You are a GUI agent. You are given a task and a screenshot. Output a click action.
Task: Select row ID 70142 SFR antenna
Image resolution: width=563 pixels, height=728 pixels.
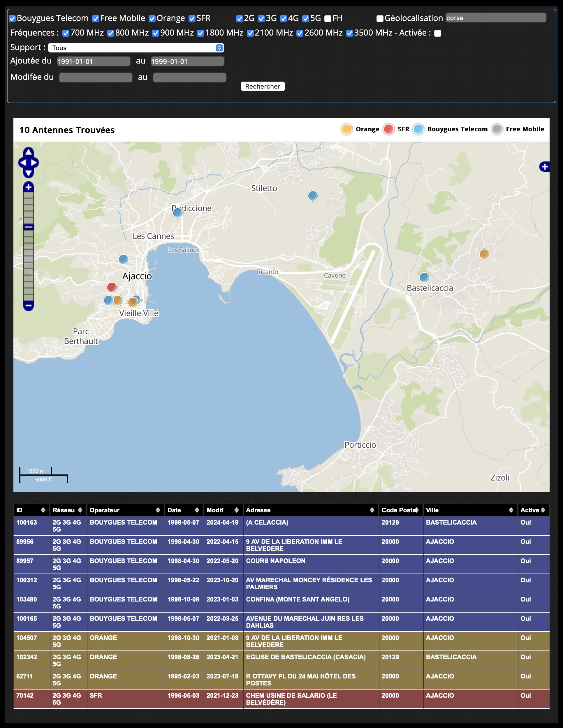coord(281,699)
